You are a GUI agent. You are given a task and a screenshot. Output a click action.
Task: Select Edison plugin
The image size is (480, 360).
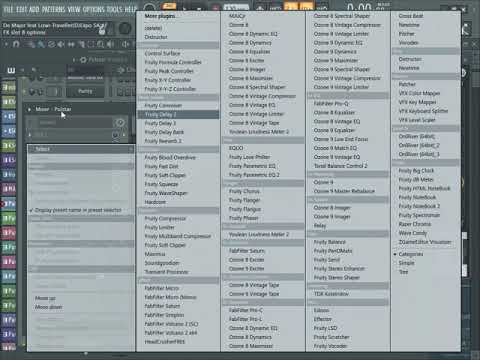pyautogui.click(x=321, y=310)
